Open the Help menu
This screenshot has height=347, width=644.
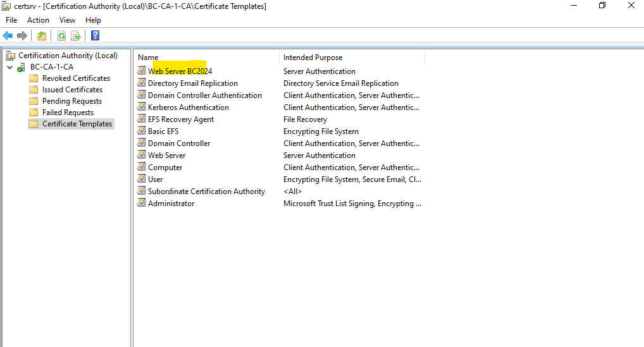click(93, 20)
